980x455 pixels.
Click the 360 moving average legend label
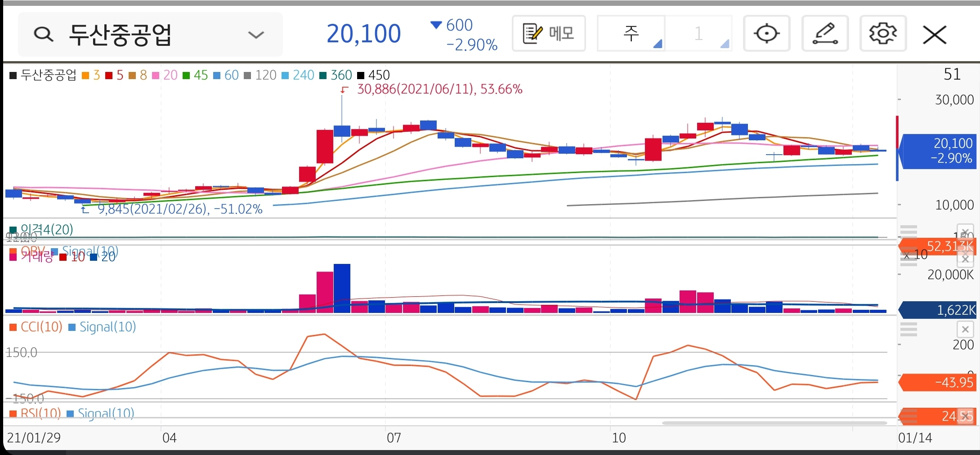click(341, 75)
